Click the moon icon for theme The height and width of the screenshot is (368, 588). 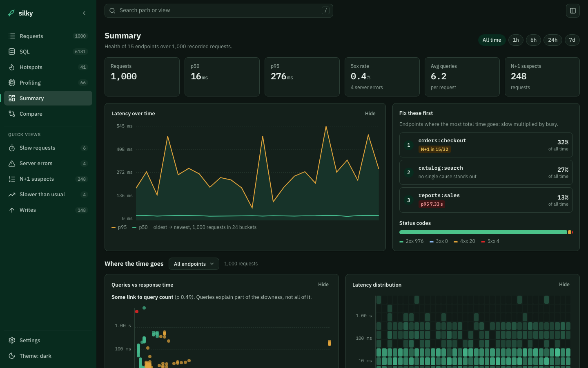click(12, 356)
